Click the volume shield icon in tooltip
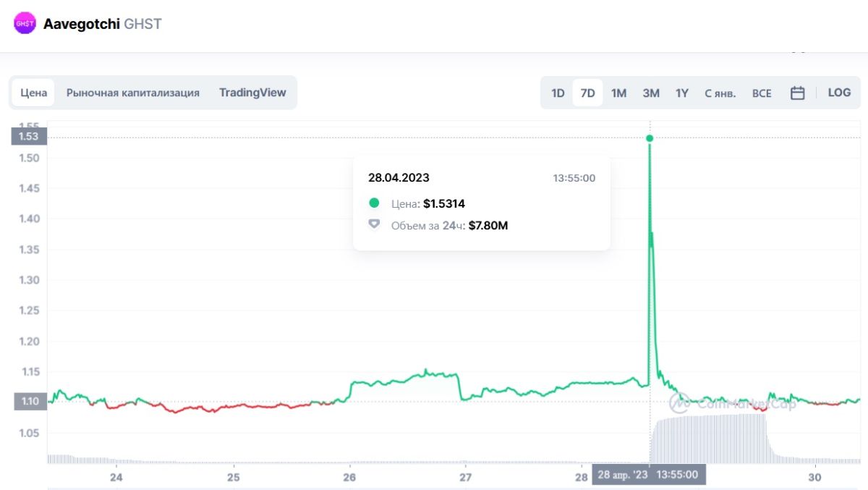The image size is (868, 490). click(374, 225)
